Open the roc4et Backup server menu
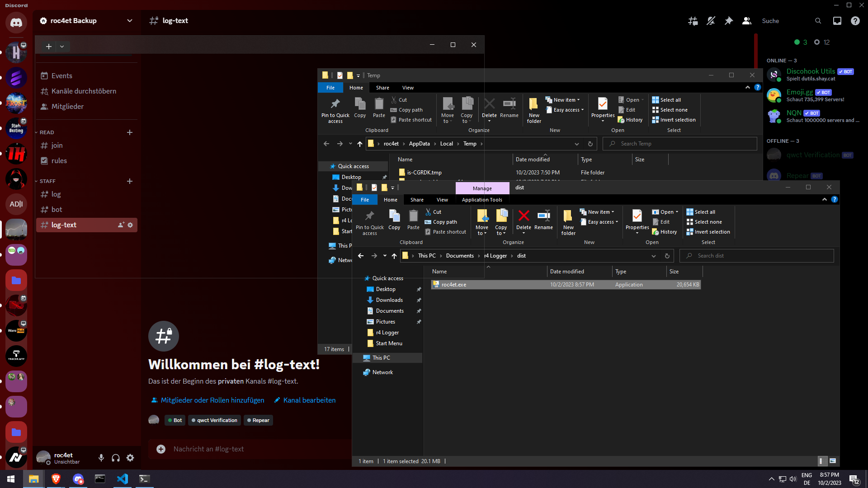The image size is (868, 488). coord(86,21)
